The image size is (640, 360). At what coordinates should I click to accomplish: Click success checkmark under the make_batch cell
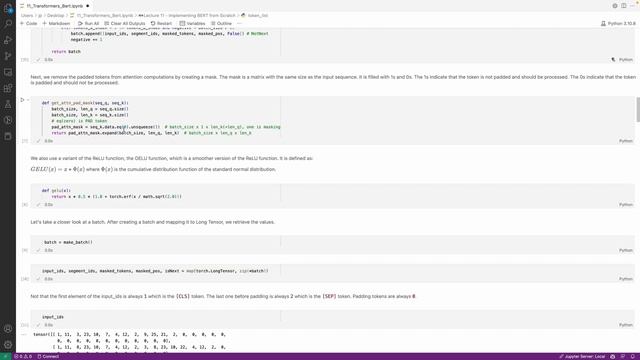pos(38,250)
